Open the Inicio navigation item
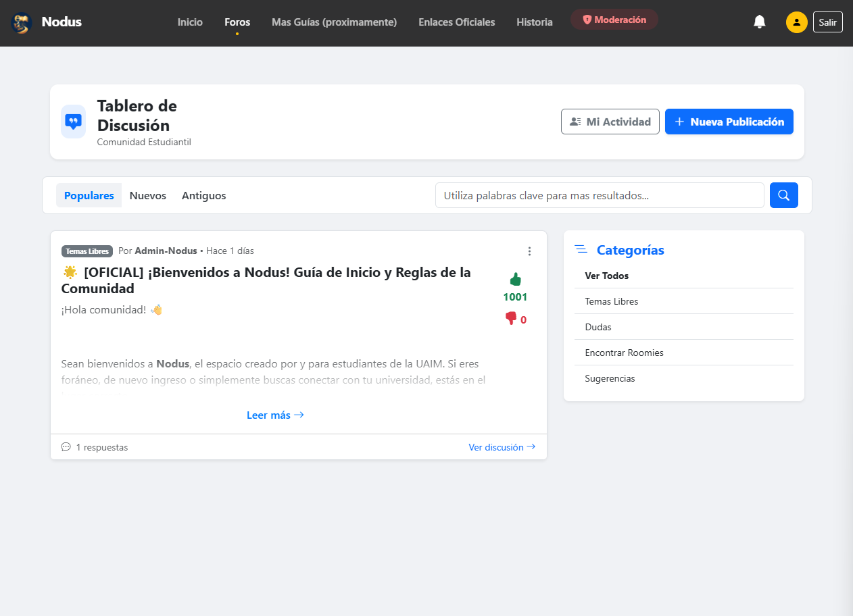Image resolution: width=853 pixels, height=616 pixels. [x=190, y=22]
